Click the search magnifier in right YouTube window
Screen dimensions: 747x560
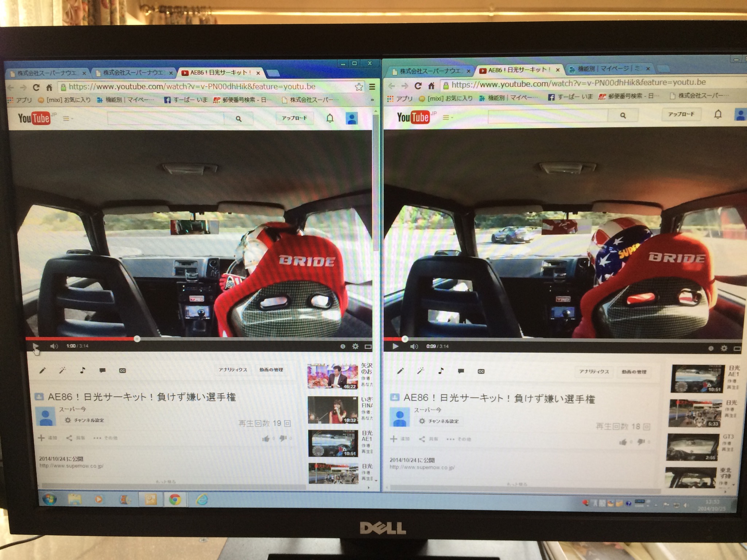click(623, 115)
